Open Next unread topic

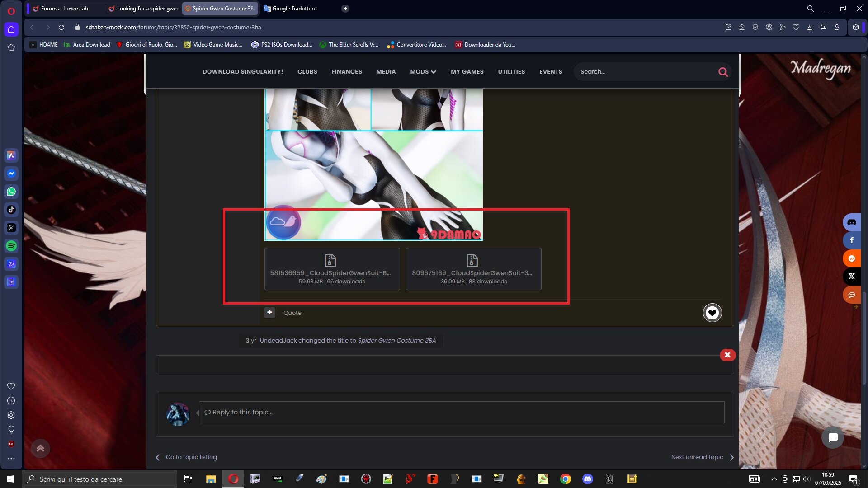703,457
